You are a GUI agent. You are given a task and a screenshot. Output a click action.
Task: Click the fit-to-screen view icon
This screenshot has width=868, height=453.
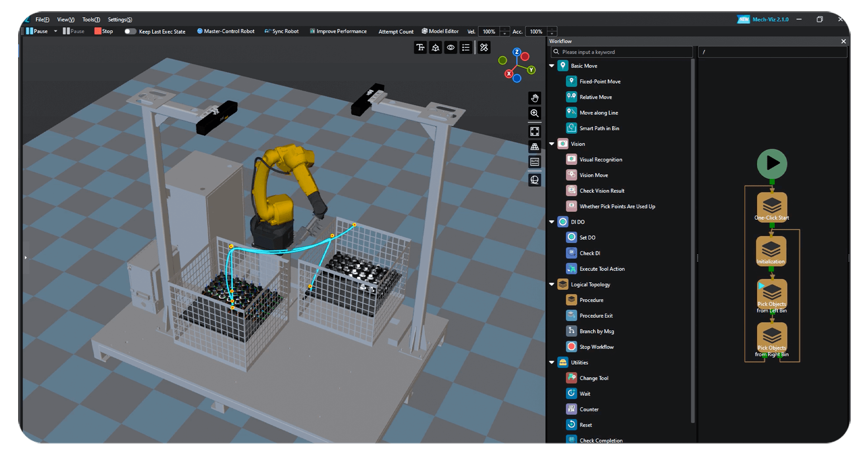click(x=534, y=131)
